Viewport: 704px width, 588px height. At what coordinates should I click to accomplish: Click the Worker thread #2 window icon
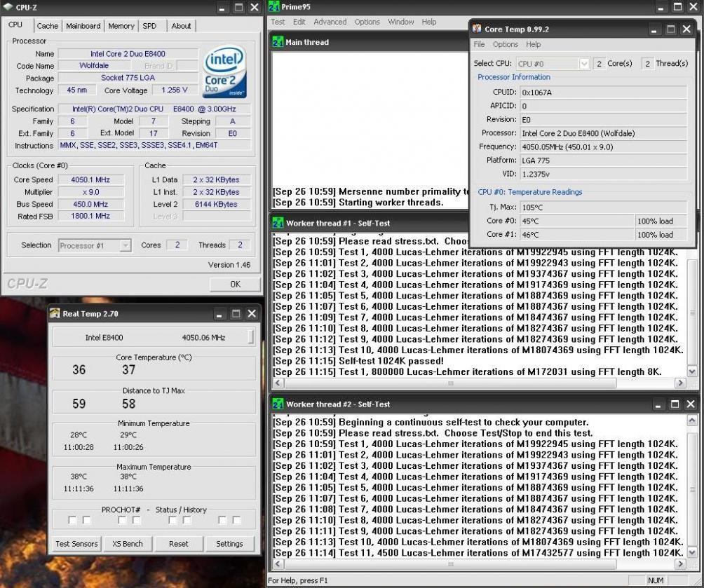point(278,404)
